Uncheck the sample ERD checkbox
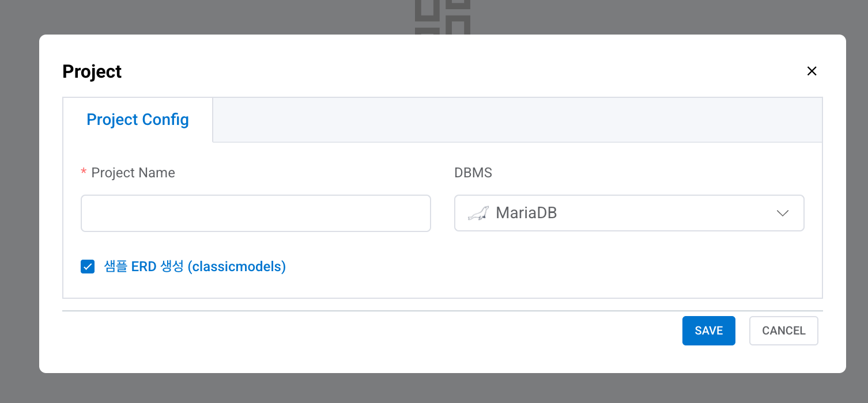The height and width of the screenshot is (403, 868). click(x=88, y=267)
